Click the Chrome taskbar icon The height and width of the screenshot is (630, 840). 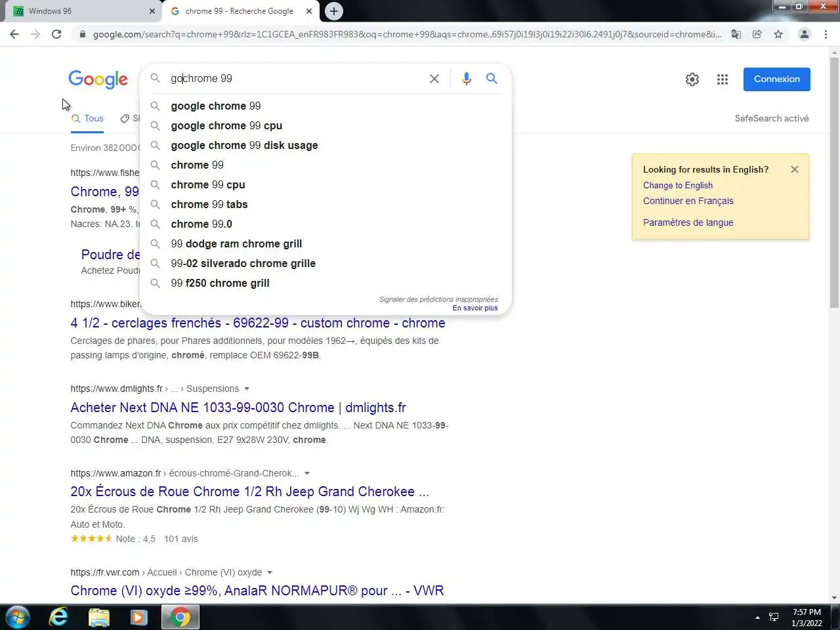180,617
